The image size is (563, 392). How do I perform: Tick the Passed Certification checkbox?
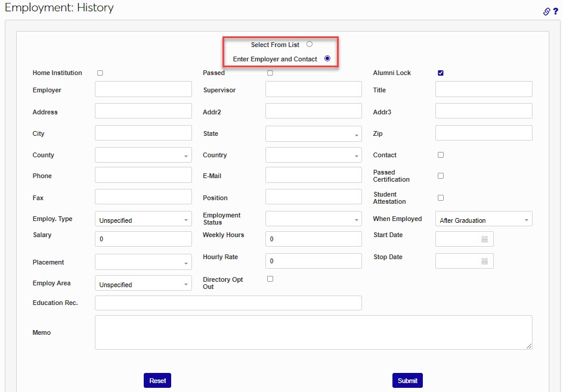tap(441, 176)
